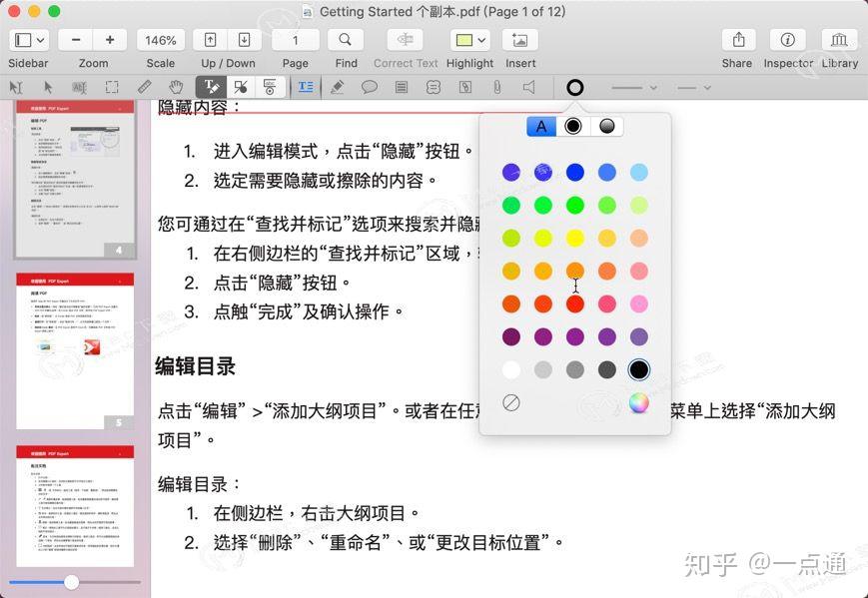This screenshot has width=868, height=598.
Task: Click the black circle color indicator
Action: (574, 88)
